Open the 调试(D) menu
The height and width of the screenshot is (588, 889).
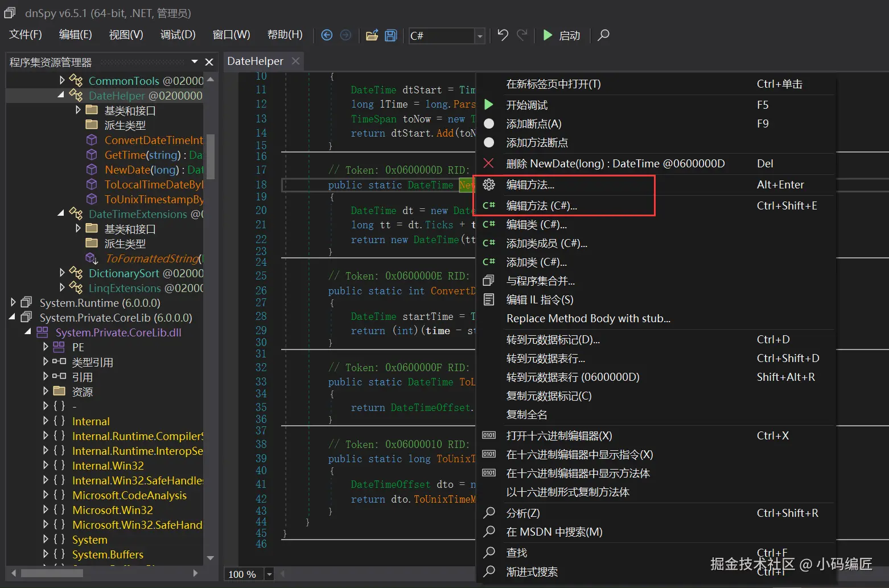178,35
